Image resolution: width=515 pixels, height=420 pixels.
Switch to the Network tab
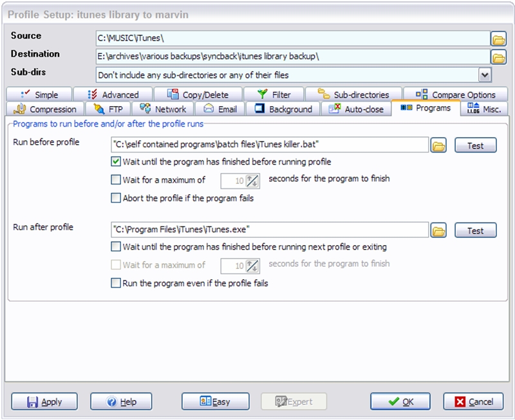click(163, 109)
